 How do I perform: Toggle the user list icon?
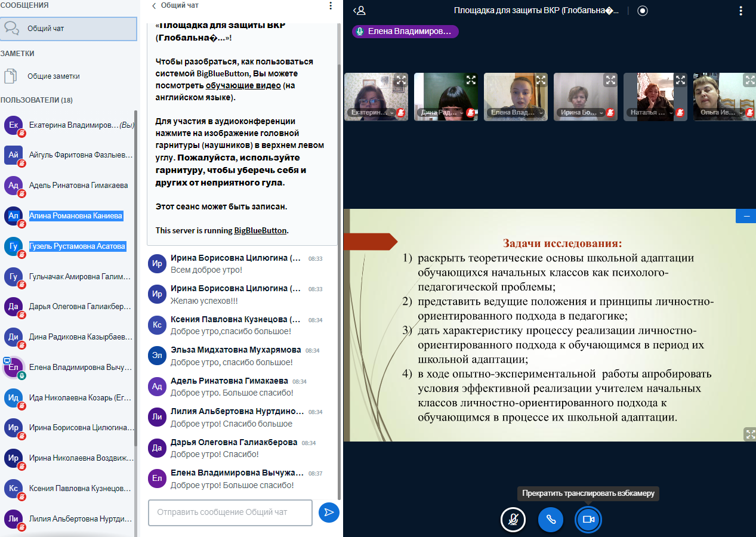[359, 10]
